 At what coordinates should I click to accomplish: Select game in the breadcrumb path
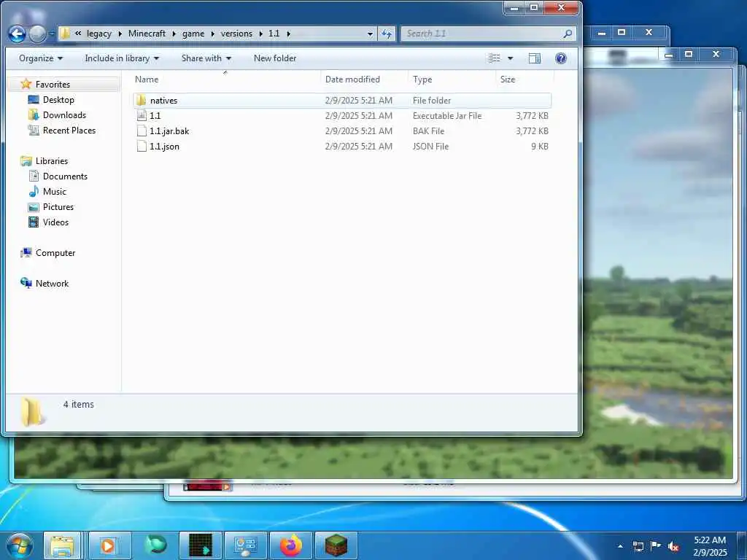click(x=193, y=34)
